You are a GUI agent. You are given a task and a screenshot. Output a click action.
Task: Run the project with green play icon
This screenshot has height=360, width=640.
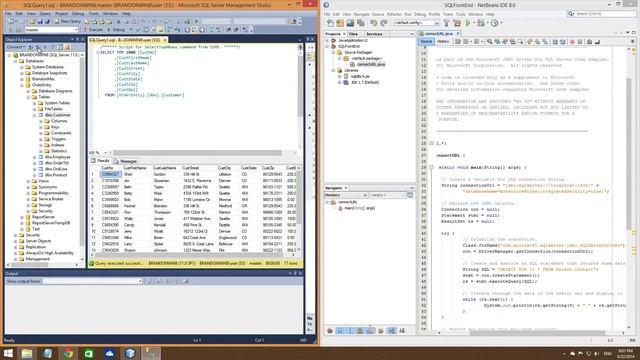coord(468,23)
